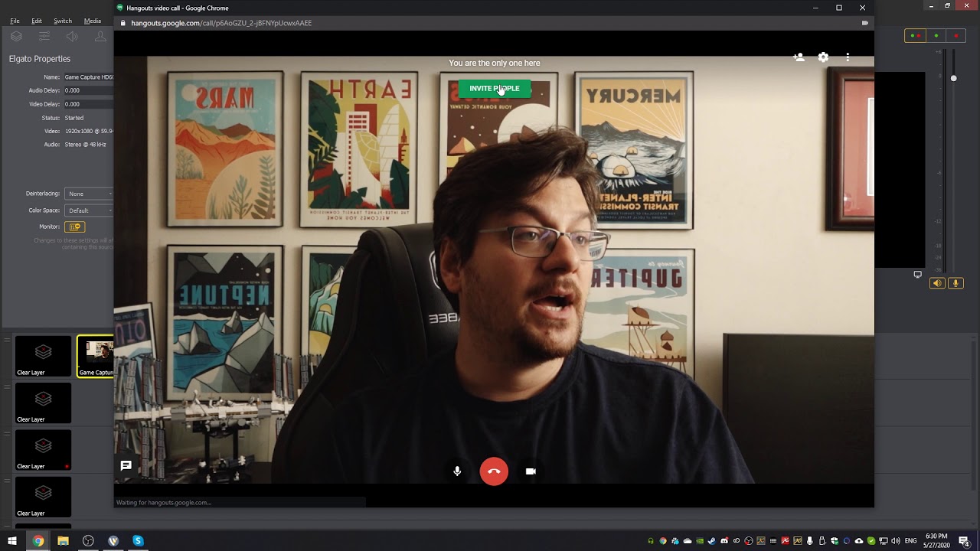
Task: Click the green headphones tray icon
Action: (651, 541)
